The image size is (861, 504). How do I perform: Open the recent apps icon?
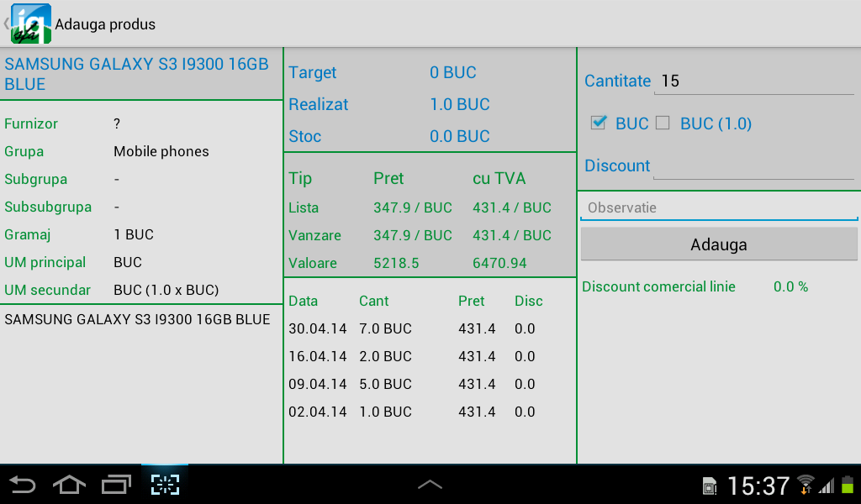[x=116, y=485]
